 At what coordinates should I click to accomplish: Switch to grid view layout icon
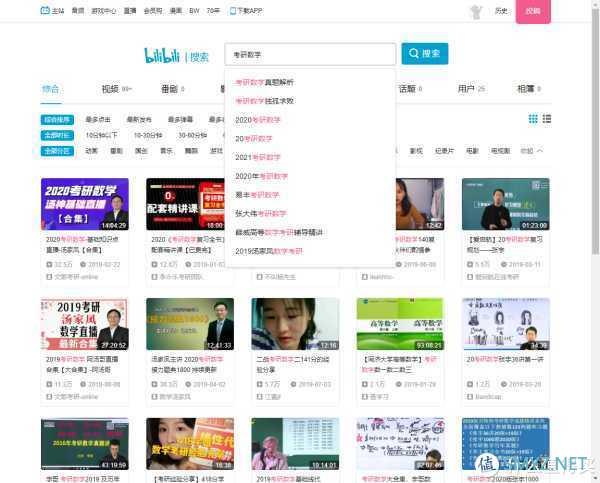[533, 119]
